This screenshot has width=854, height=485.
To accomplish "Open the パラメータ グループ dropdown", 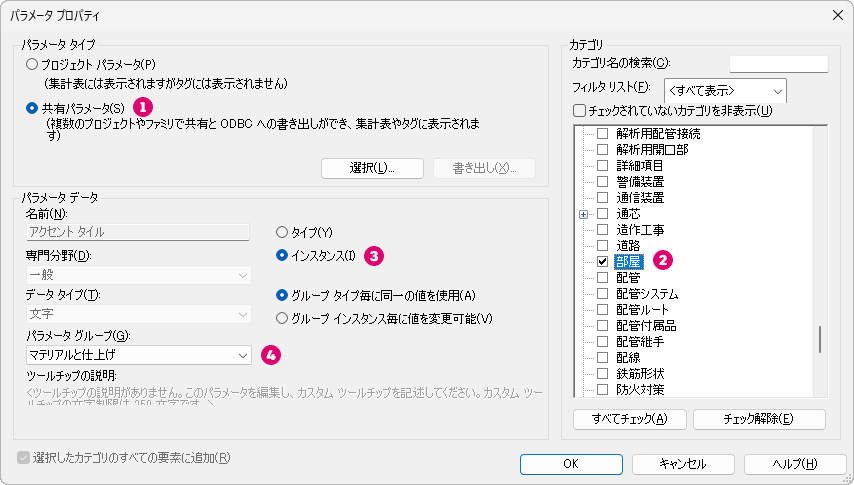I will click(x=139, y=354).
